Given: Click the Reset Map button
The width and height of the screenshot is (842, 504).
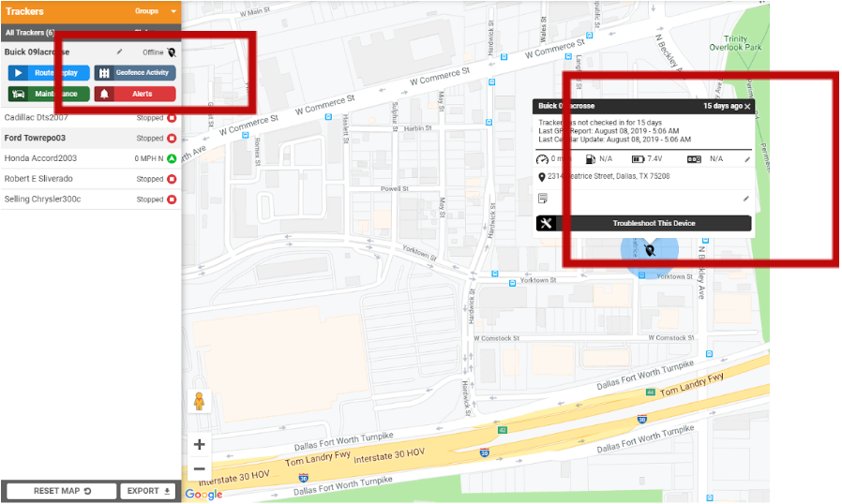Looking at the screenshot, I should click(61, 491).
